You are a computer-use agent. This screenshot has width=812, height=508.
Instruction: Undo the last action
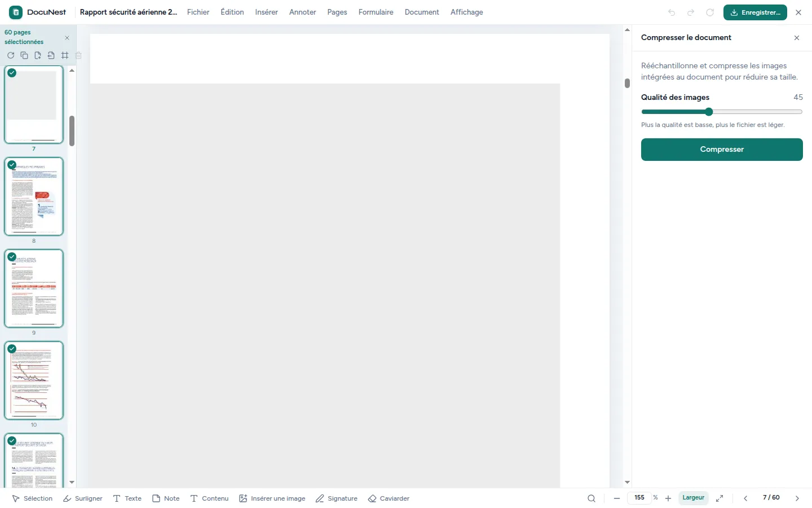pyautogui.click(x=672, y=12)
